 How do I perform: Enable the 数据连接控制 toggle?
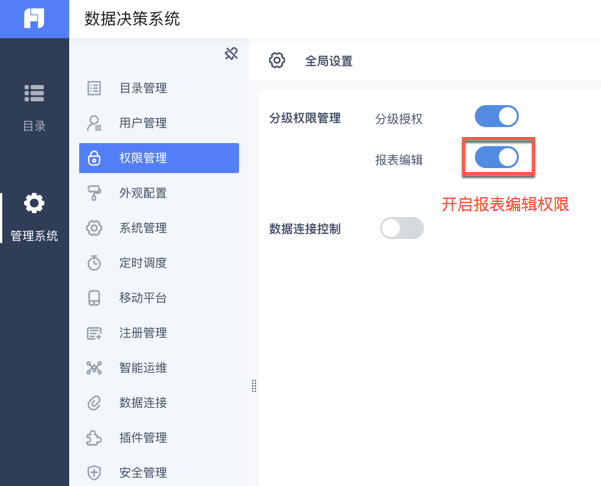pos(402,229)
